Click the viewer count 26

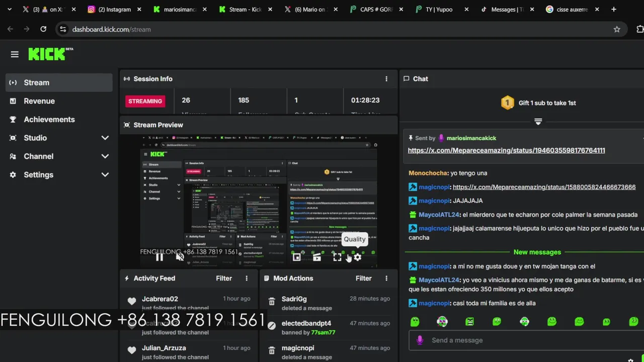[186, 101]
